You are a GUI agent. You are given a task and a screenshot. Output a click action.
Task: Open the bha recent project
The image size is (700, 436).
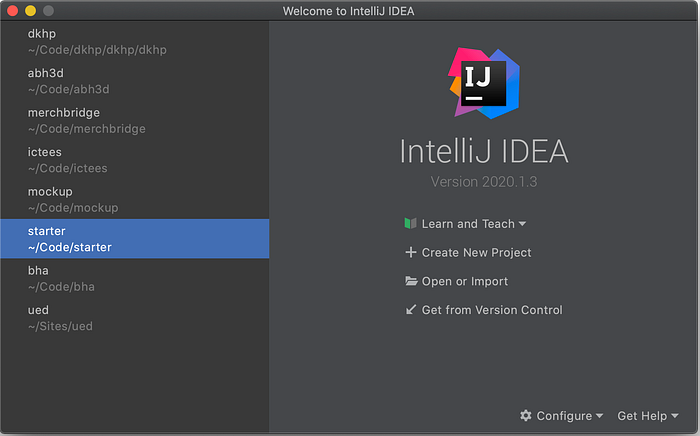coord(135,278)
